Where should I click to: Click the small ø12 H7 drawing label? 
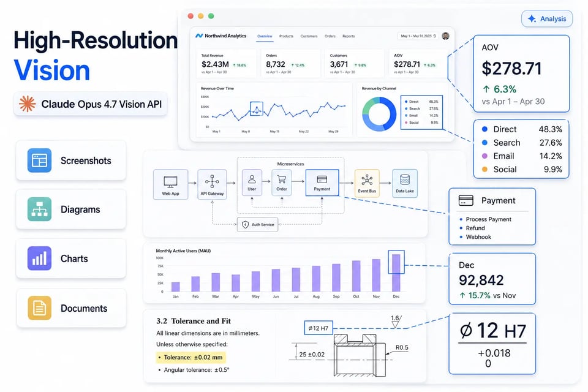[x=318, y=328]
